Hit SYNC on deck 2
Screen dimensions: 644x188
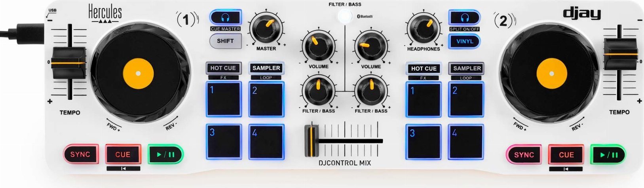[524, 155]
